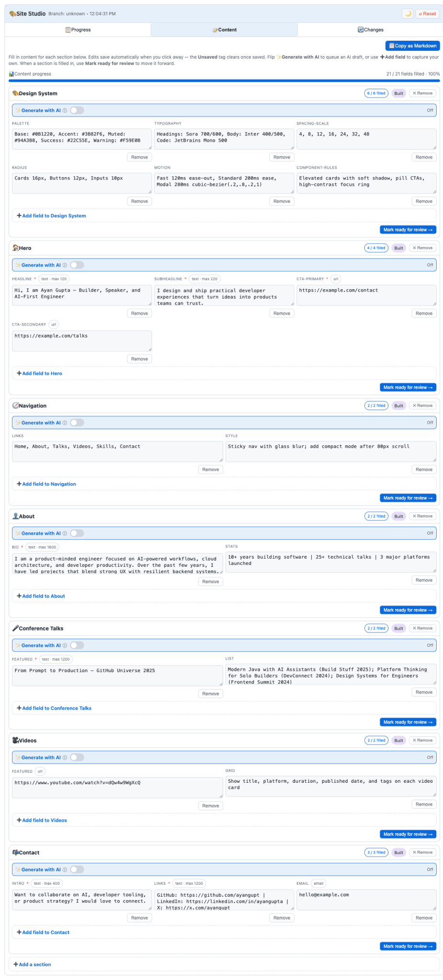Remove the CTA-Secondary field
This screenshot has width=443, height=980.
tap(139, 359)
